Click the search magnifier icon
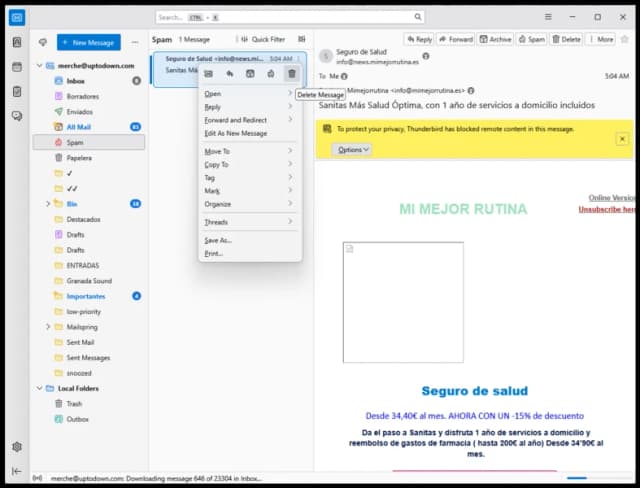 tap(418, 17)
